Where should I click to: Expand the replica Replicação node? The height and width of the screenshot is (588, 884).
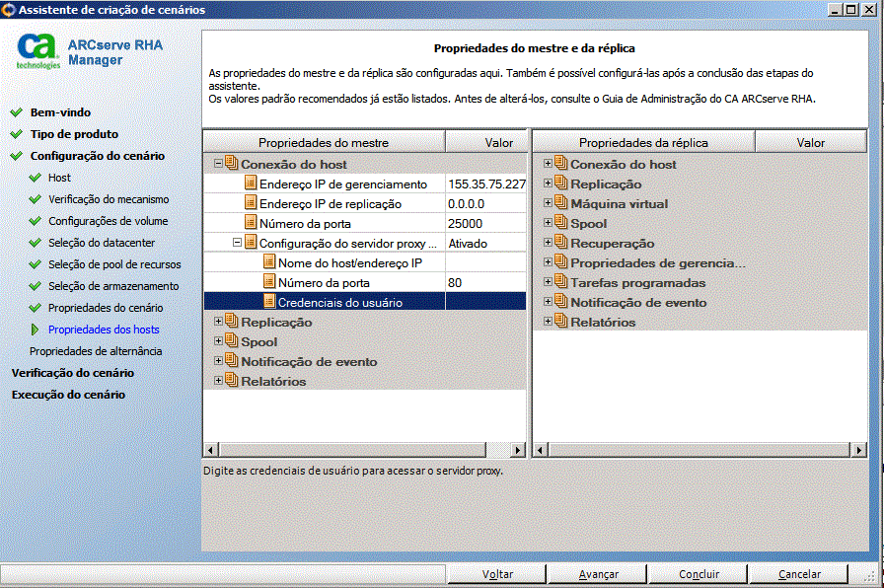click(548, 184)
